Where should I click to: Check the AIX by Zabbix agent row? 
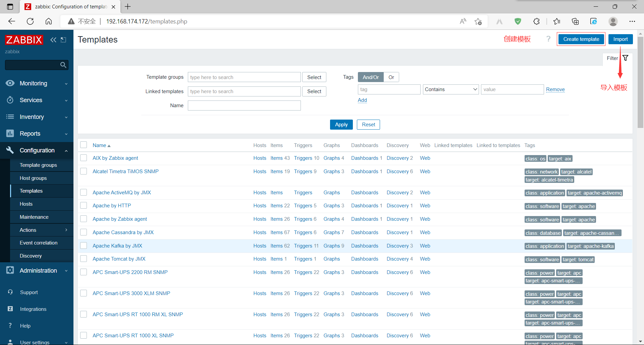84,158
